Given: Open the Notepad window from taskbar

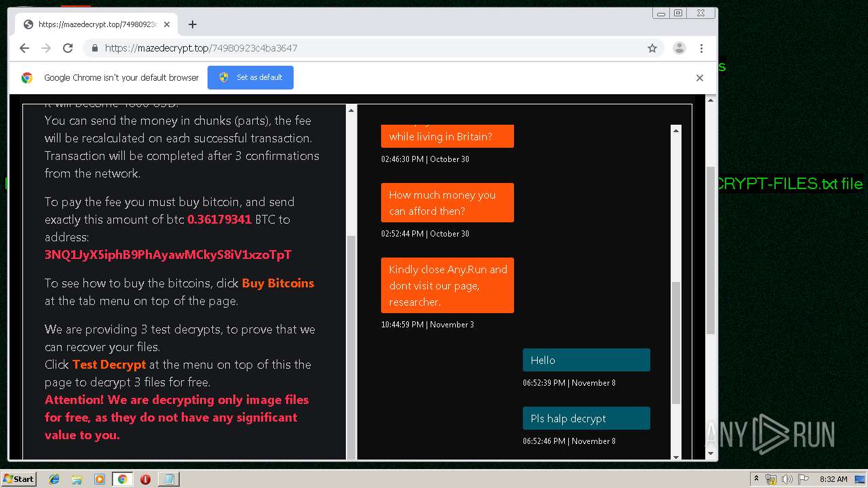Looking at the screenshot, I should click(168, 479).
